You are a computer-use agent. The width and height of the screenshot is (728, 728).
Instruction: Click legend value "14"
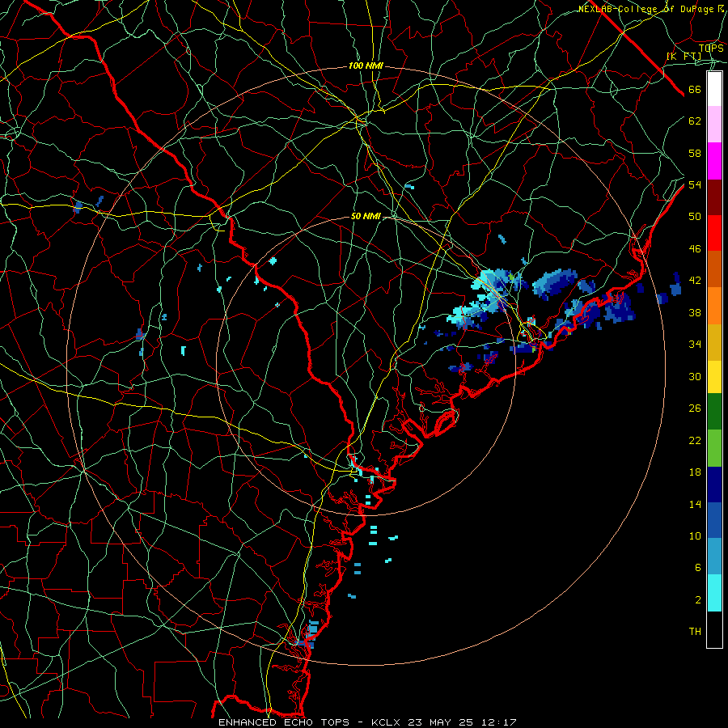click(x=695, y=504)
